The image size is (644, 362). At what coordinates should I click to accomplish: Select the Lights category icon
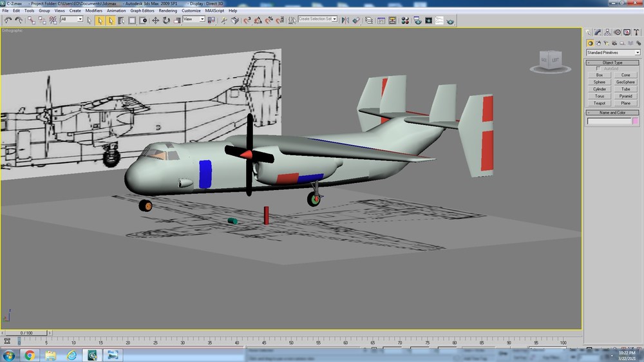(x=606, y=43)
